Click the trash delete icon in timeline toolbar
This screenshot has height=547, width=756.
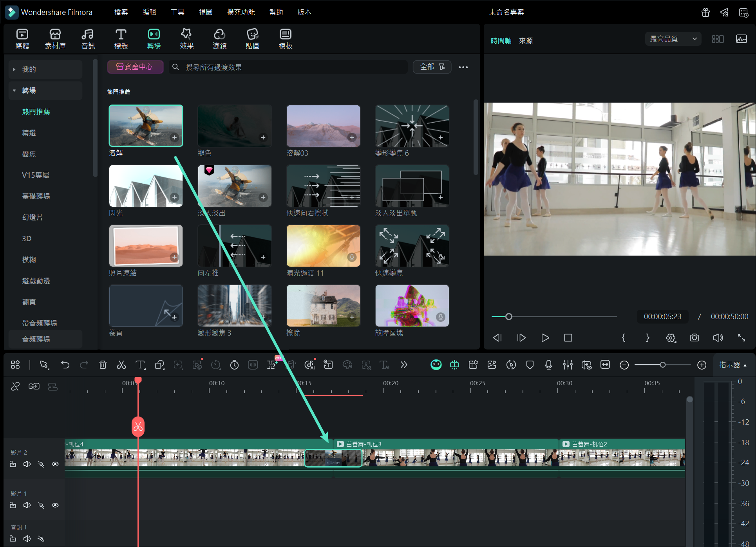pyautogui.click(x=103, y=365)
